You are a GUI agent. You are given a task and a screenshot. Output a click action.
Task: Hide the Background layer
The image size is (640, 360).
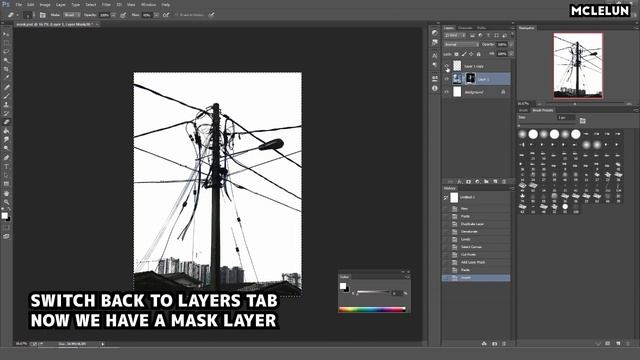[447, 92]
